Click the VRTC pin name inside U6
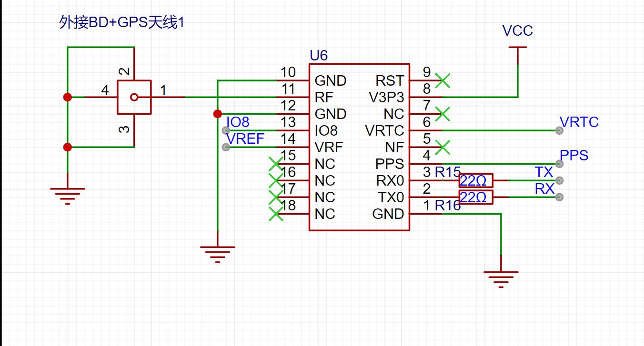 [x=384, y=131]
